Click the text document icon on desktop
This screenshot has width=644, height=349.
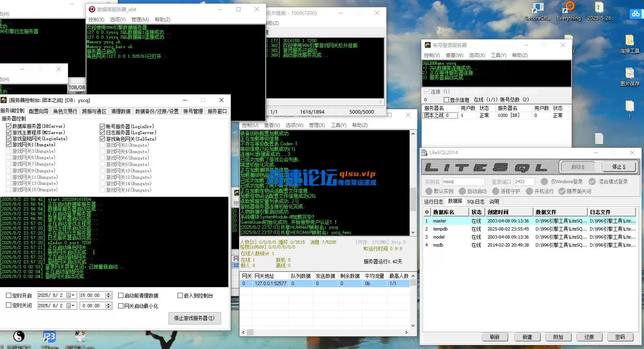(599, 138)
